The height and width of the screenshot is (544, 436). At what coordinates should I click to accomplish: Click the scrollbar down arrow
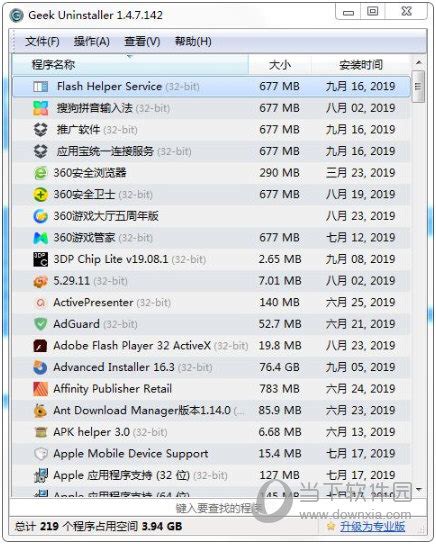tap(419, 490)
